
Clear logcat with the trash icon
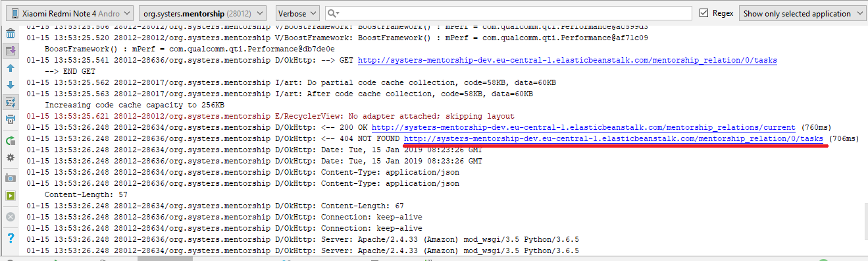pos(11,34)
